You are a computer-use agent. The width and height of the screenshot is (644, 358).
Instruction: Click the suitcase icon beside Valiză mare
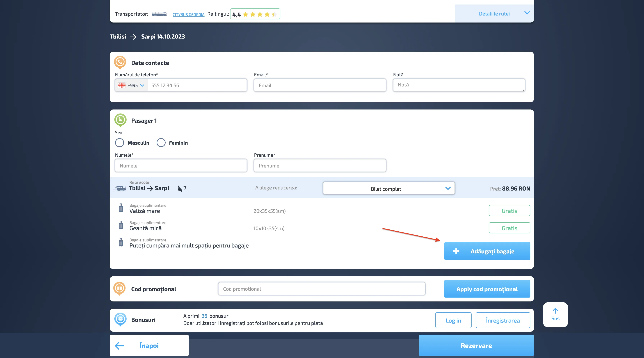coord(121,208)
